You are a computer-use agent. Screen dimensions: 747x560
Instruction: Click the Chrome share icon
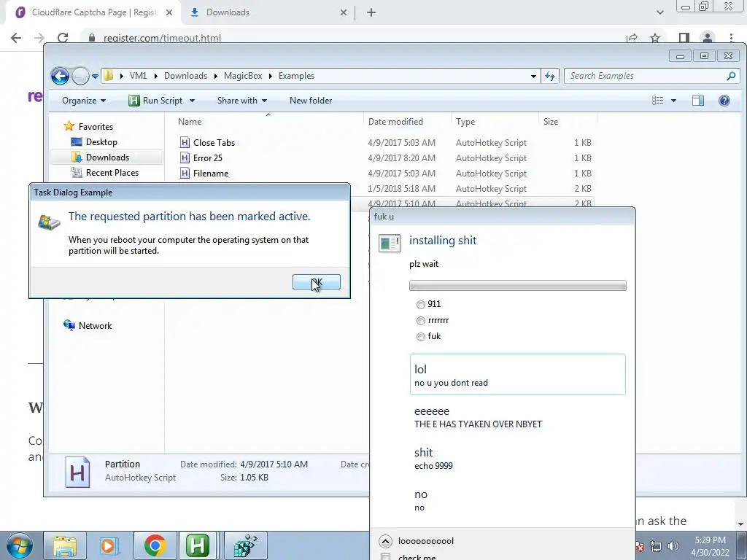point(632,38)
